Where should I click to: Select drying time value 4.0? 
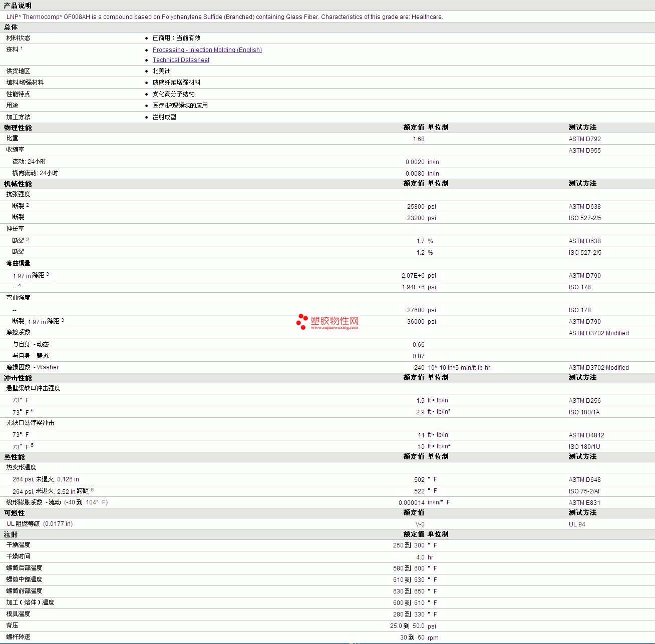(420, 557)
